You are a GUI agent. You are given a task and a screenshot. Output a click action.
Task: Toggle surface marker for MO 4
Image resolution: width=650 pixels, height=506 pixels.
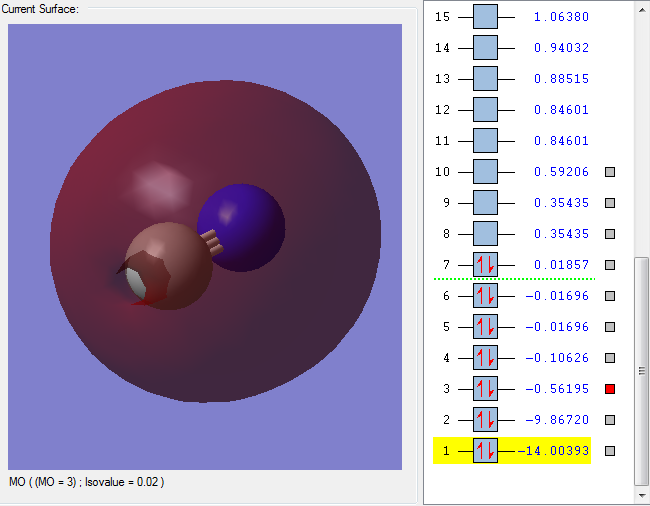pos(610,358)
